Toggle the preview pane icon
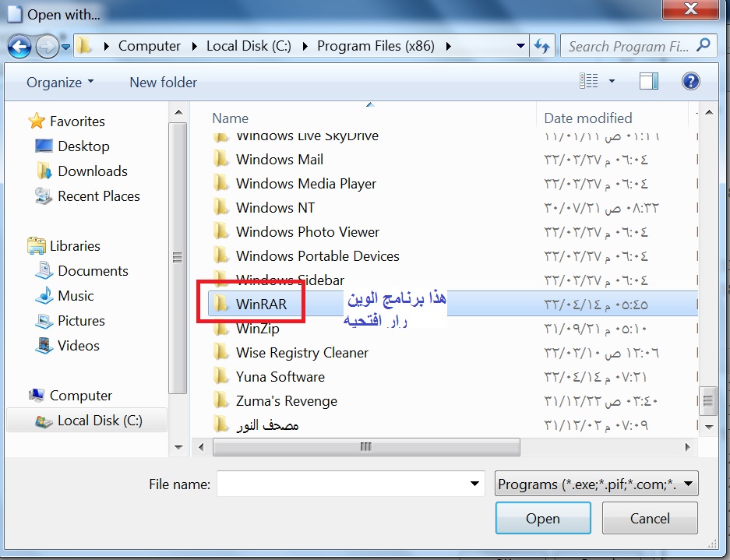Image resolution: width=730 pixels, height=560 pixels. [648, 82]
